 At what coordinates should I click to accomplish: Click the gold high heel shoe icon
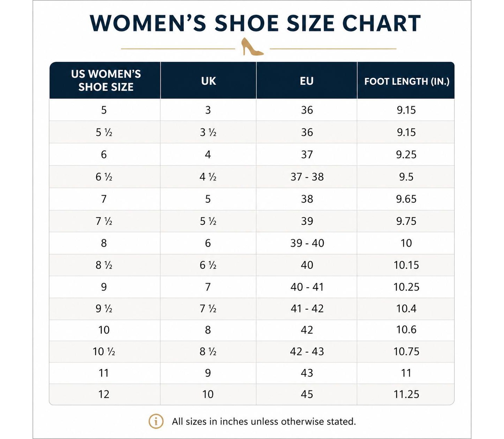[x=252, y=47]
